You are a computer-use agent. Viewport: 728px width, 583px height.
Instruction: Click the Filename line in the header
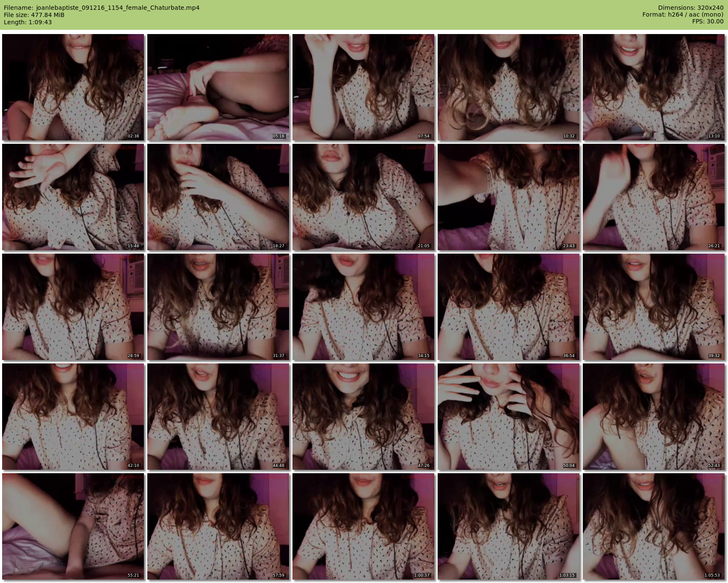point(102,8)
